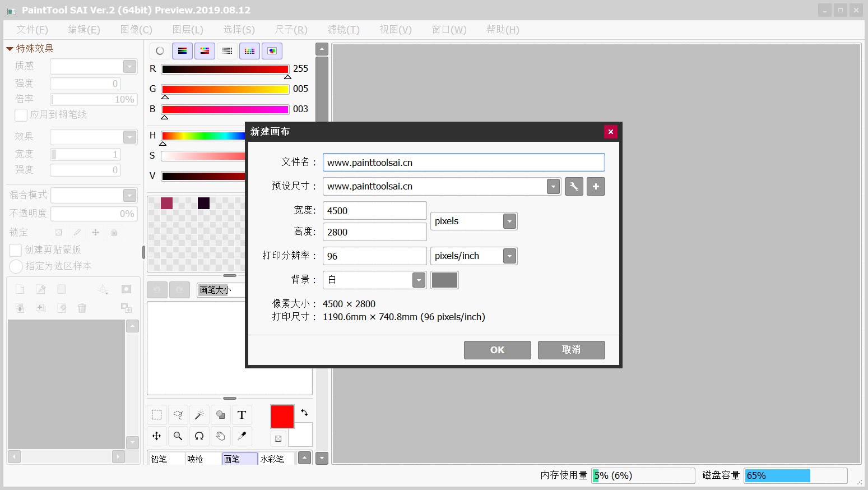The width and height of the screenshot is (868, 490).
Task: Select the magic wand tool
Action: tap(199, 415)
